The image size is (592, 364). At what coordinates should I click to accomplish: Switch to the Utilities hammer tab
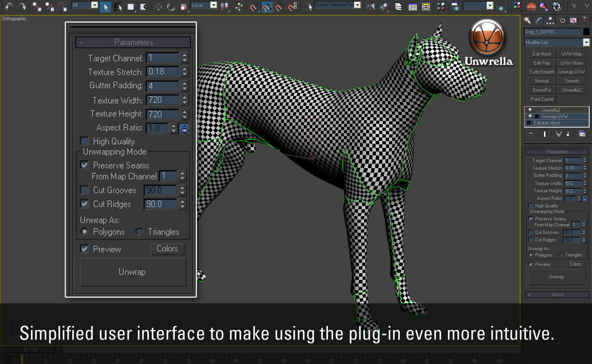585,20
